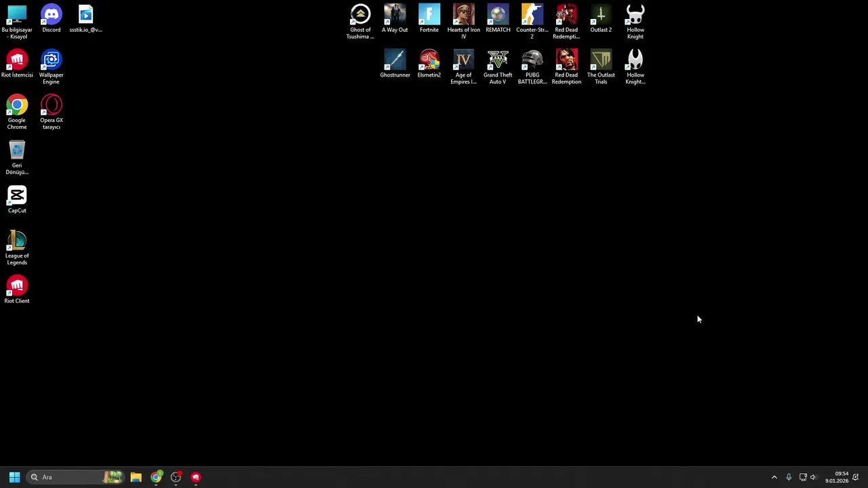This screenshot has height=488, width=868.
Task: Select the Outlast 2 desktop icon
Action: [601, 18]
